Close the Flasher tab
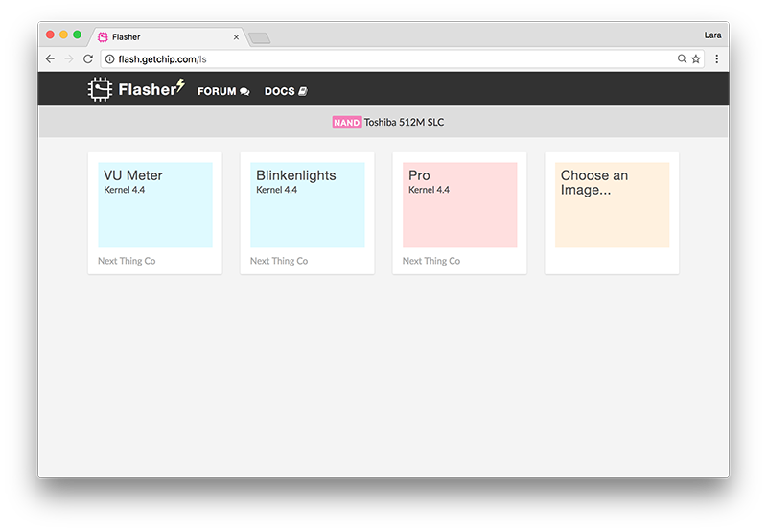This screenshot has height=532, width=767. (x=236, y=37)
